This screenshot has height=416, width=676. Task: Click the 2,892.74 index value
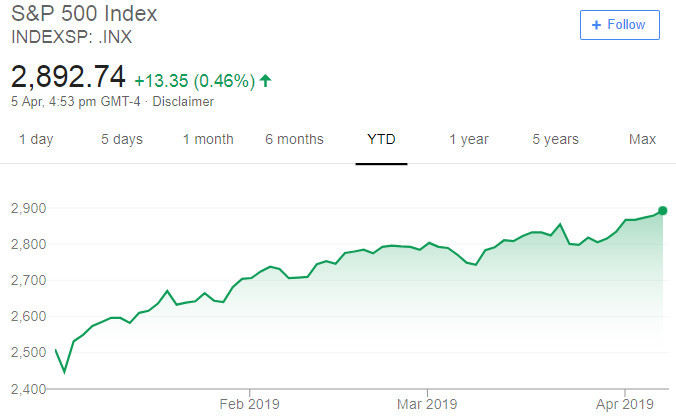68,76
